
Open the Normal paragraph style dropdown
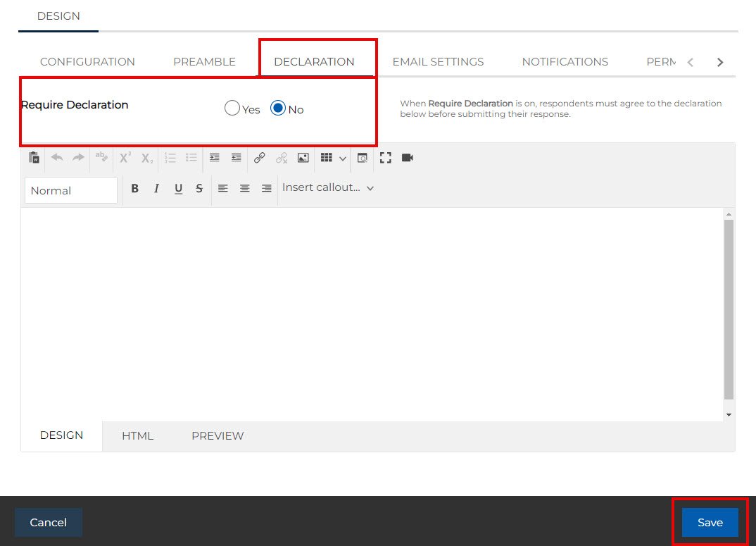point(70,190)
